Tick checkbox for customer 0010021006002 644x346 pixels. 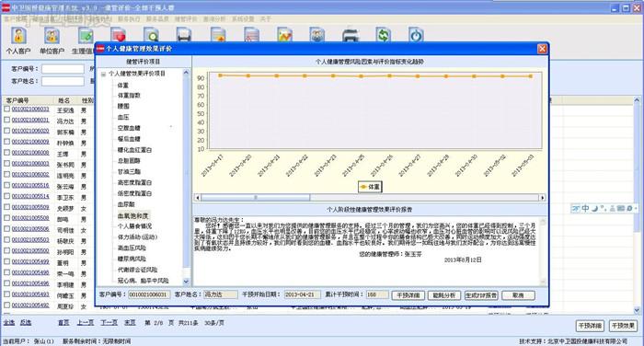tap(7, 175)
